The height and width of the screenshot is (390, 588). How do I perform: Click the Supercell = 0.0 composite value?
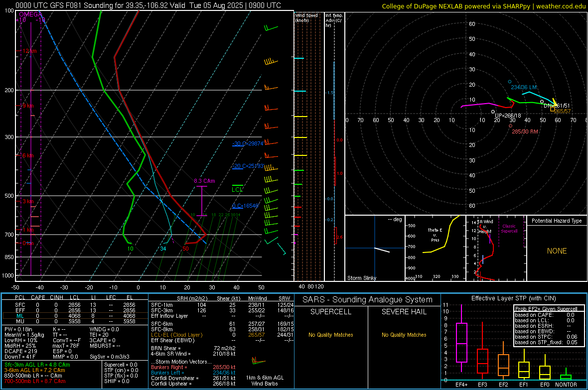click(x=121, y=365)
